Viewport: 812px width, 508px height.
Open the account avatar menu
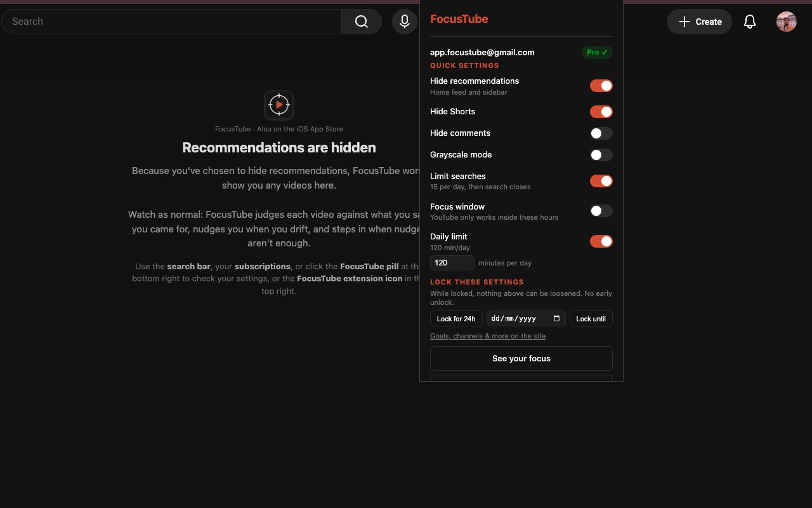pyautogui.click(x=787, y=22)
